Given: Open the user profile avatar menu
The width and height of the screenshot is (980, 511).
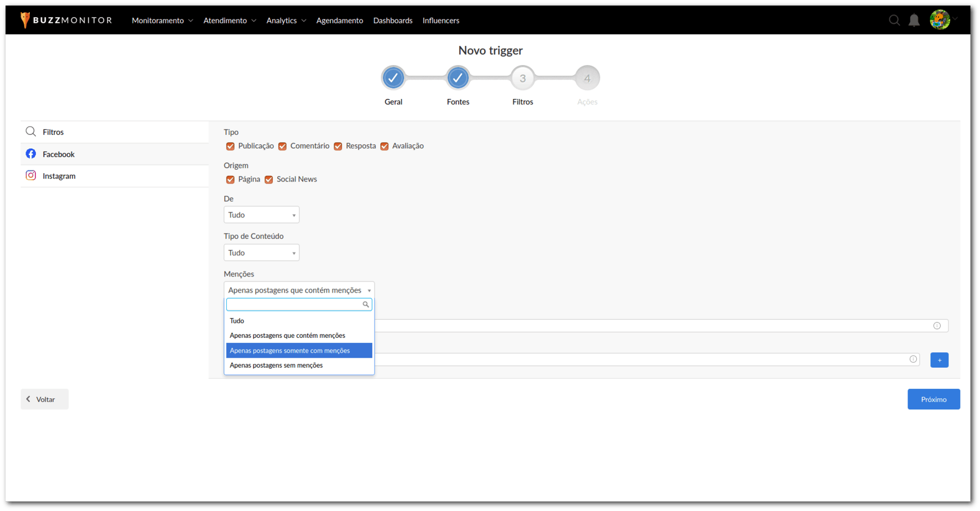Looking at the screenshot, I should 940,20.
